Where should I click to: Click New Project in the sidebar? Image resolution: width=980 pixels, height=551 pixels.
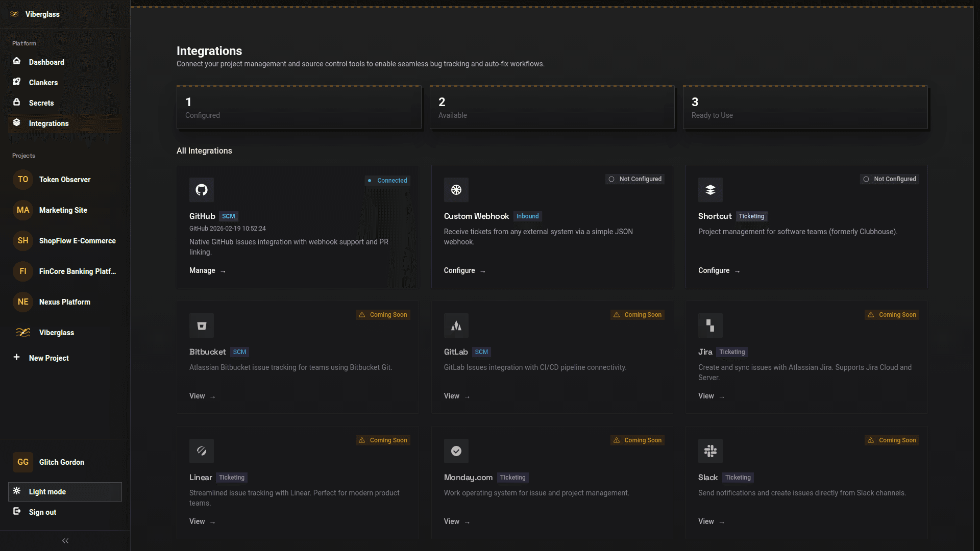(48, 358)
